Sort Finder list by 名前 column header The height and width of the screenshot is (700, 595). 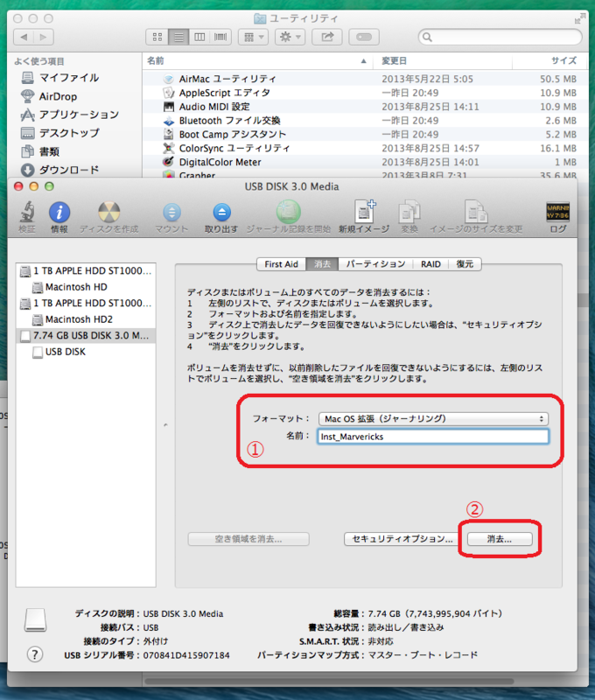[259, 60]
